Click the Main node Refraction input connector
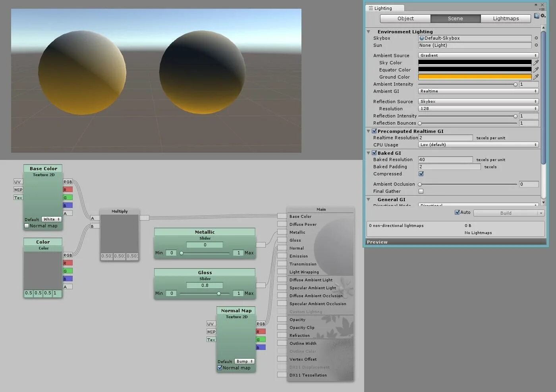The width and height of the screenshot is (556, 392). coord(282,335)
